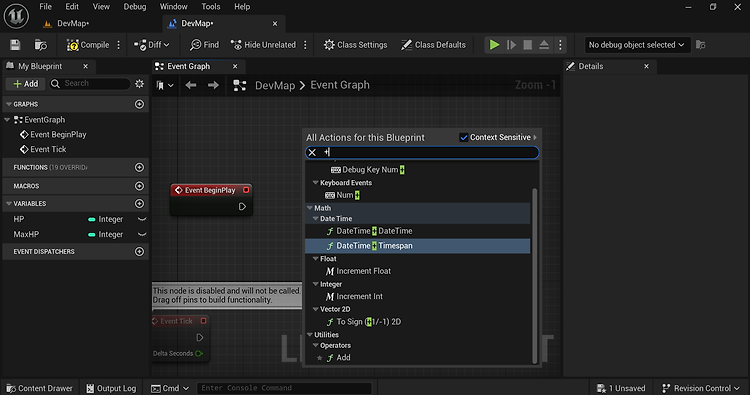Open Hide Unrelated options three-dot menu
Screen dimensions: 750x395
coord(305,45)
